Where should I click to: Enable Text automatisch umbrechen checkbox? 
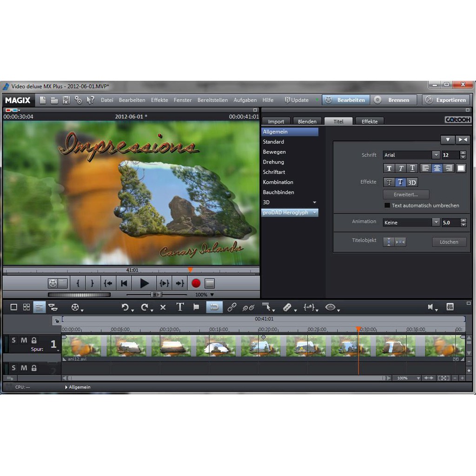click(x=387, y=205)
